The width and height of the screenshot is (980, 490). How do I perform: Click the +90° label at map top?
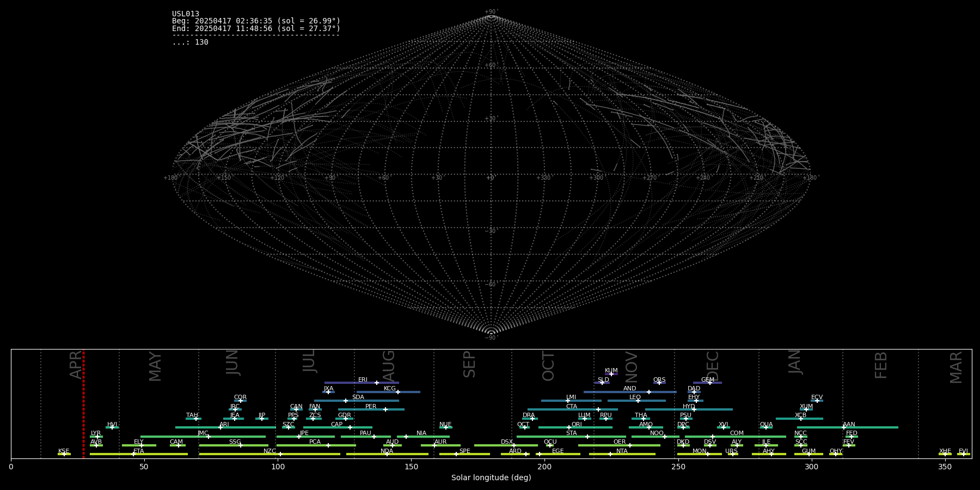point(491,12)
